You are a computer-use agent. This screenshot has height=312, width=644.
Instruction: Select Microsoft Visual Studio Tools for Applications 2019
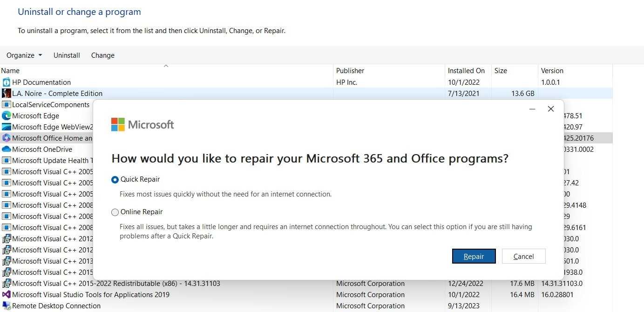click(91, 295)
